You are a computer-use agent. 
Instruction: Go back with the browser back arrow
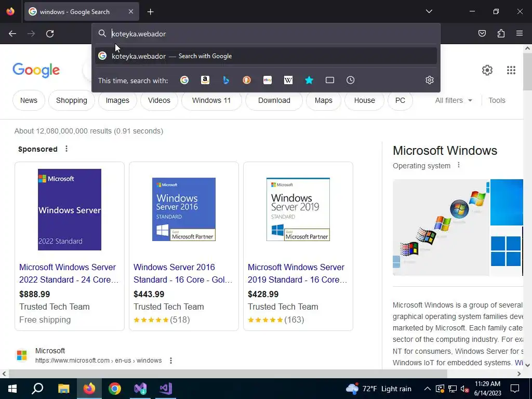click(x=12, y=34)
